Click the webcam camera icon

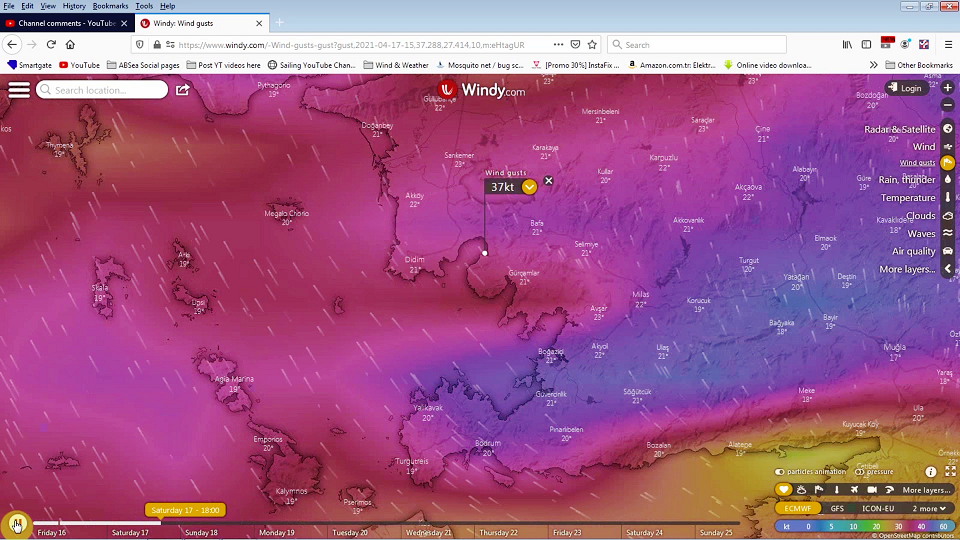[x=872, y=490]
